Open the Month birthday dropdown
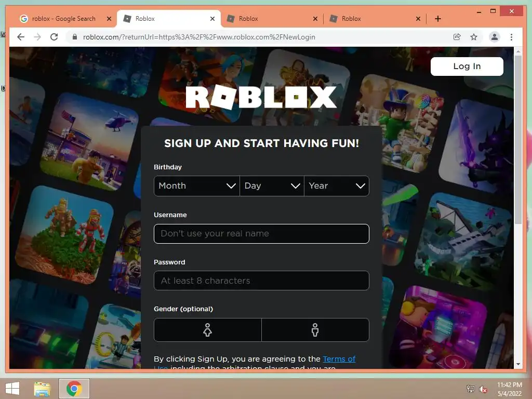The height and width of the screenshot is (399, 532). 197,186
